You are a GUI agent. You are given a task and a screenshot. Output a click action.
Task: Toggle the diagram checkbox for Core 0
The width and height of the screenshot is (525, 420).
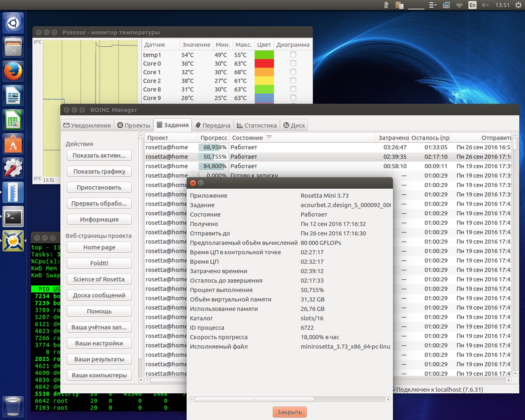pos(293,63)
